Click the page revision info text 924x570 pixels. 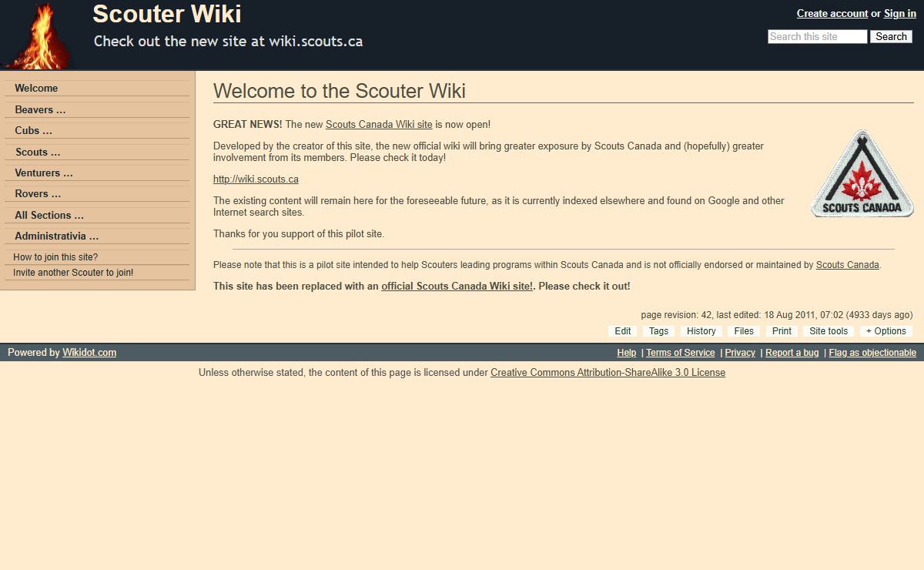pos(777,315)
